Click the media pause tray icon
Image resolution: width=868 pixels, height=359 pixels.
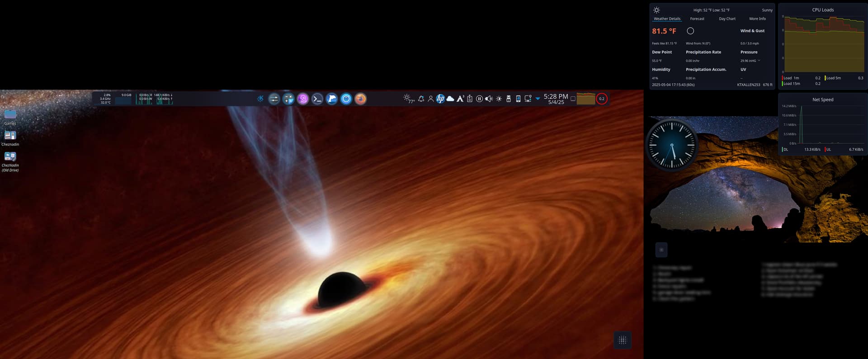coord(479,99)
